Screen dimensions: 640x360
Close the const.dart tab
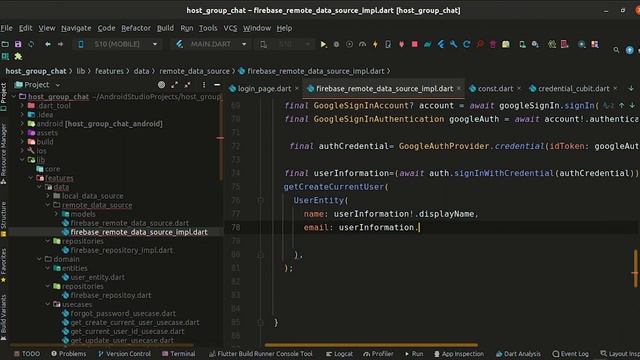coord(519,89)
